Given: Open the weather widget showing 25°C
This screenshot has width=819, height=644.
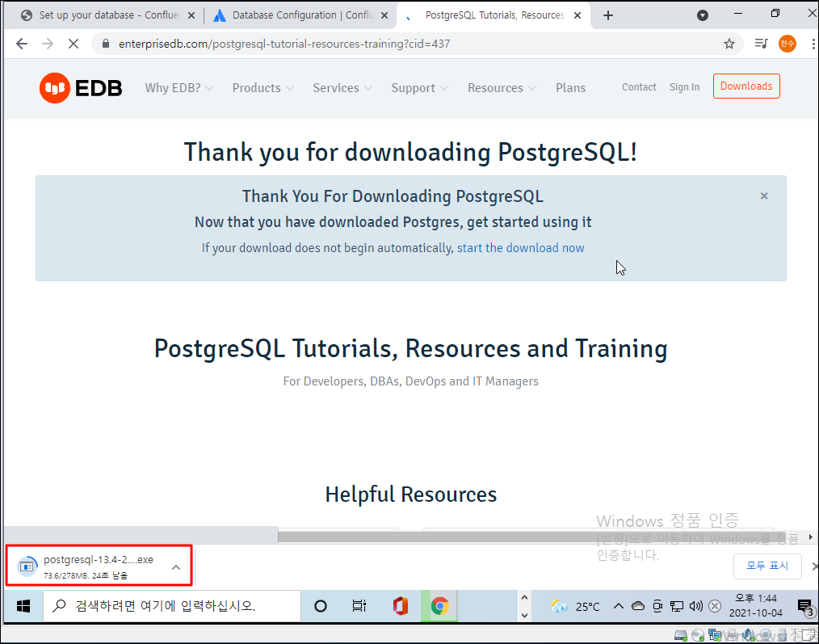Looking at the screenshot, I should point(575,606).
